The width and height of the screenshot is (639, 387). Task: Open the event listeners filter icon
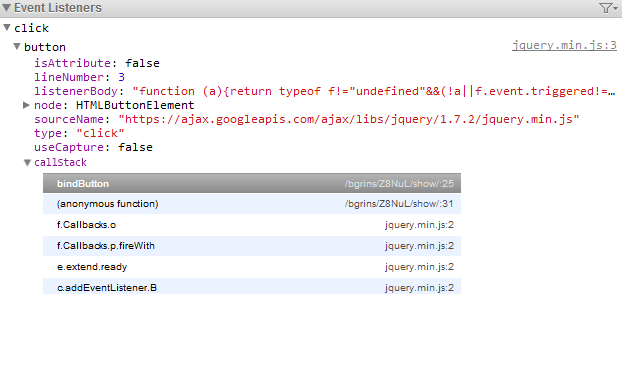608,8
